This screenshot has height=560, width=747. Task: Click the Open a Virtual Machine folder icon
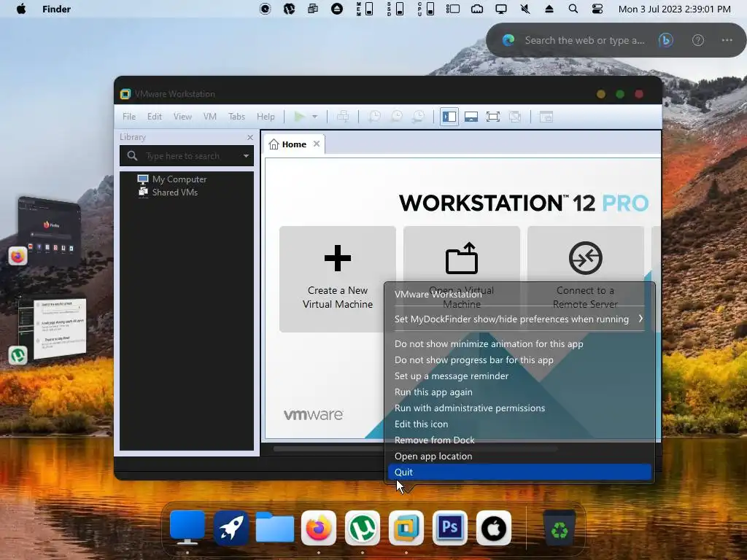click(x=461, y=258)
